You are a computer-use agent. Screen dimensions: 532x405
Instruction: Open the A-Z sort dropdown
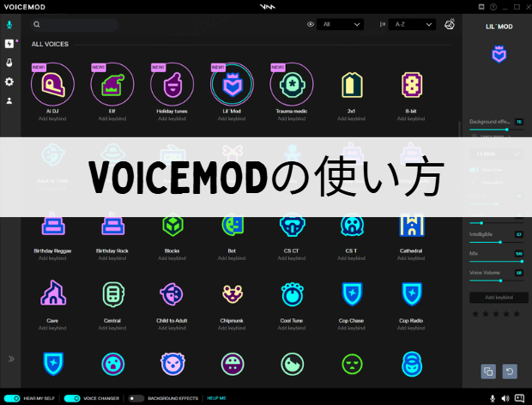click(412, 24)
